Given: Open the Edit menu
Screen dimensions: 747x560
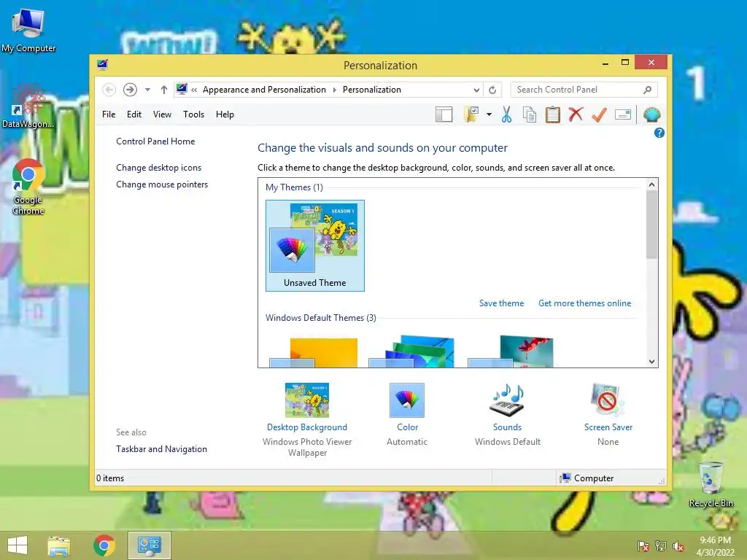Looking at the screenshot, I should click(134, 114).
